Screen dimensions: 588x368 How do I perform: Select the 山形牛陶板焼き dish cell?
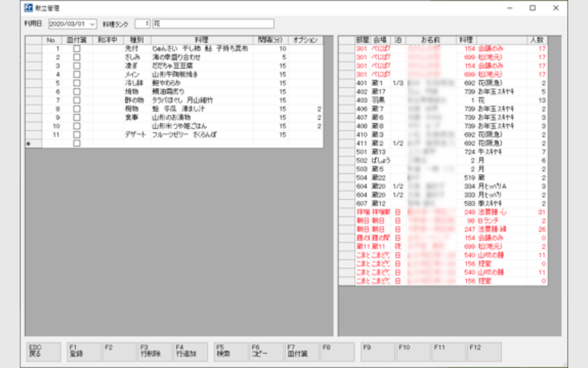point(201,75)
